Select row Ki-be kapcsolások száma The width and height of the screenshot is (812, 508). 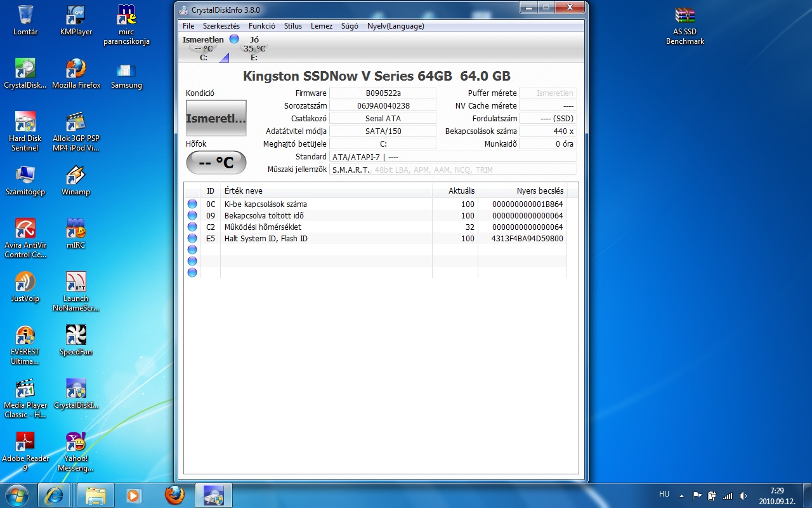tap(376, 204)
